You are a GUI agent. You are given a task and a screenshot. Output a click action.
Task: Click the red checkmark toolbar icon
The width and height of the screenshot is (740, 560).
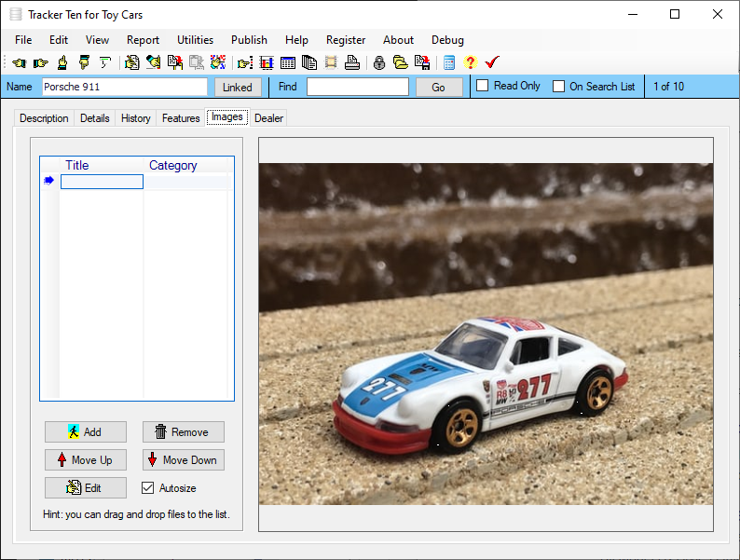(x=492, y=63)
